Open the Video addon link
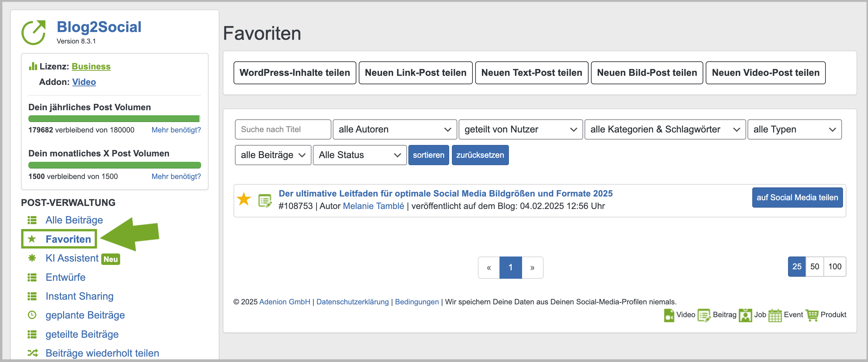868x362 pixels. point(84,82)
